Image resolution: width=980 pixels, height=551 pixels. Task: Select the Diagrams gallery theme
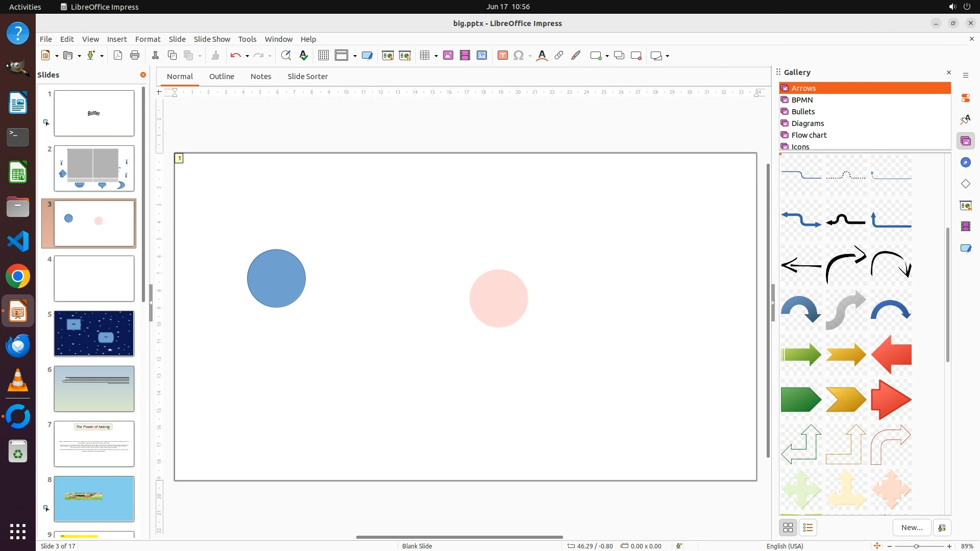point(807,123)
